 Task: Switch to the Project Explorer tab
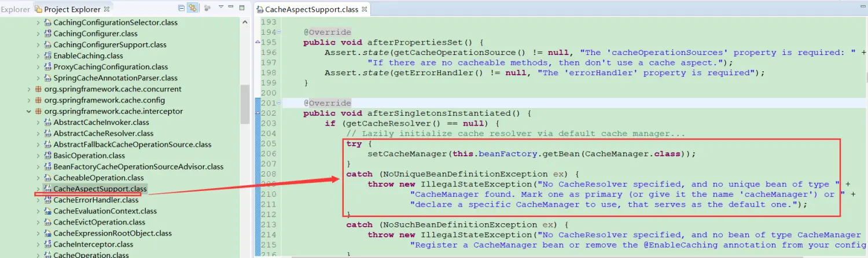click(x=72, y=9)
